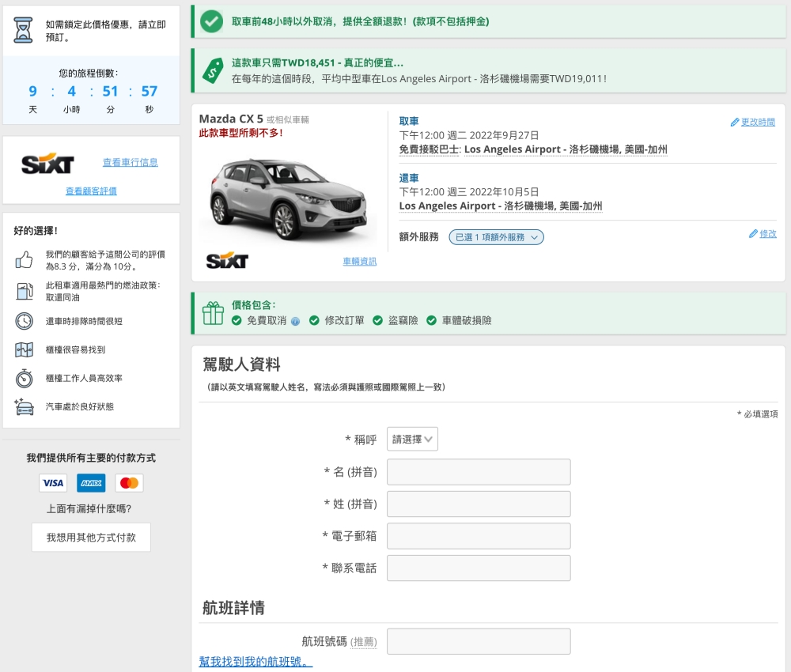Screen dimensions: 791x672
Task: Click the 修改 extras link
Action: point(768,234)
